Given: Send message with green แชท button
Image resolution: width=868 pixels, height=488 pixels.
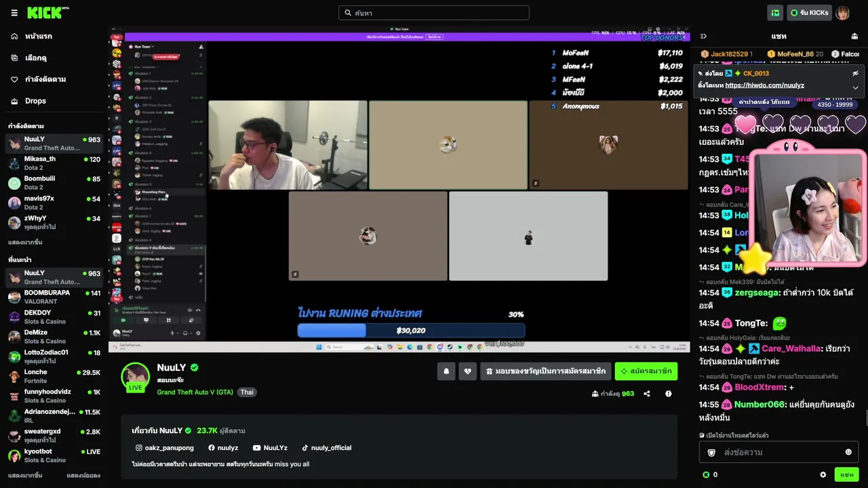Looking at the screenshot, I should pos(846,475).
